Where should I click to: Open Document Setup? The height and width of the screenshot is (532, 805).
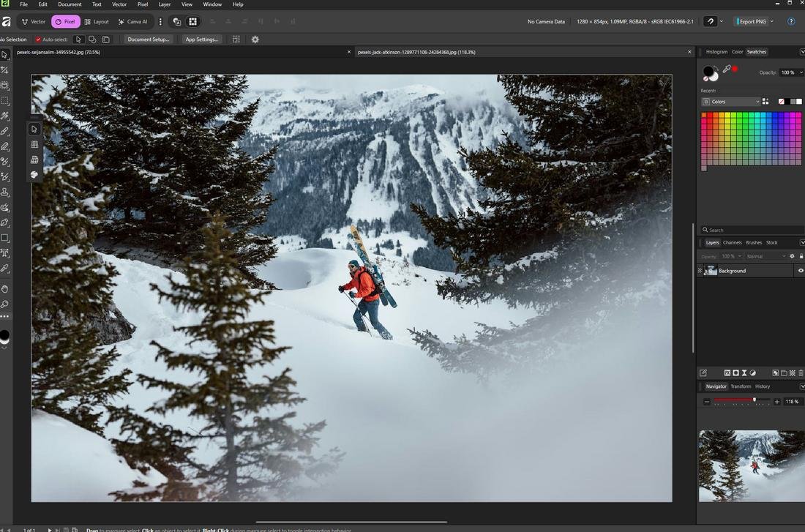[x=147, y=40]
